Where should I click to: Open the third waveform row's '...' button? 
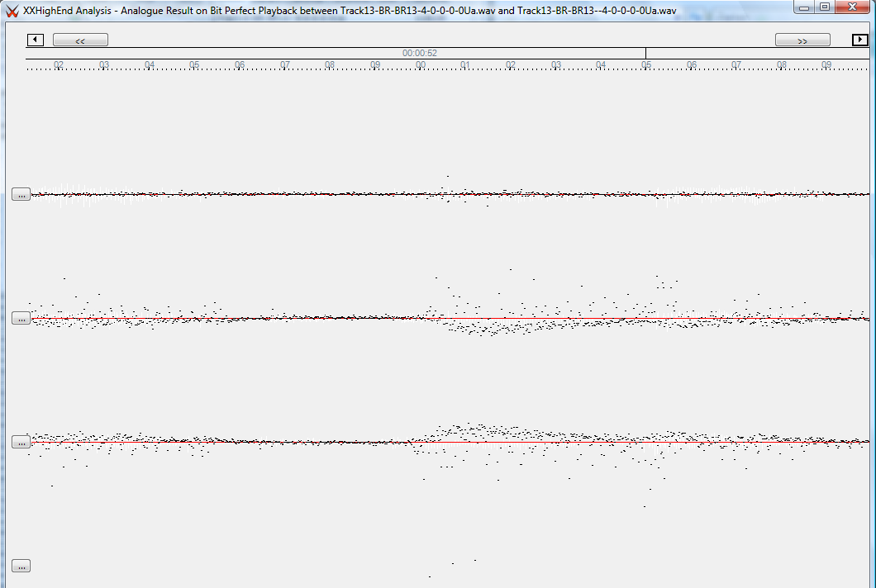pos(21,443)
